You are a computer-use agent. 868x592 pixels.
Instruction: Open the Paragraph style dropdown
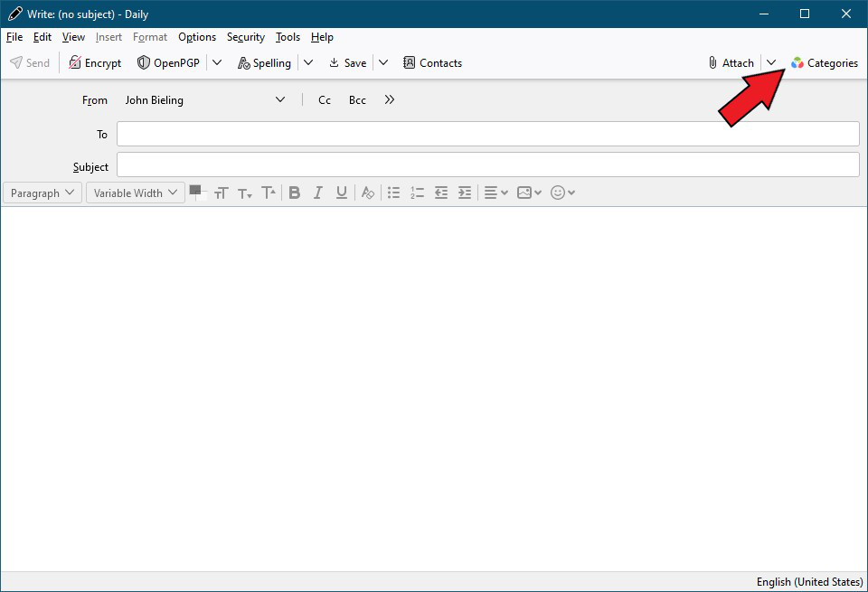click(42, 193)
